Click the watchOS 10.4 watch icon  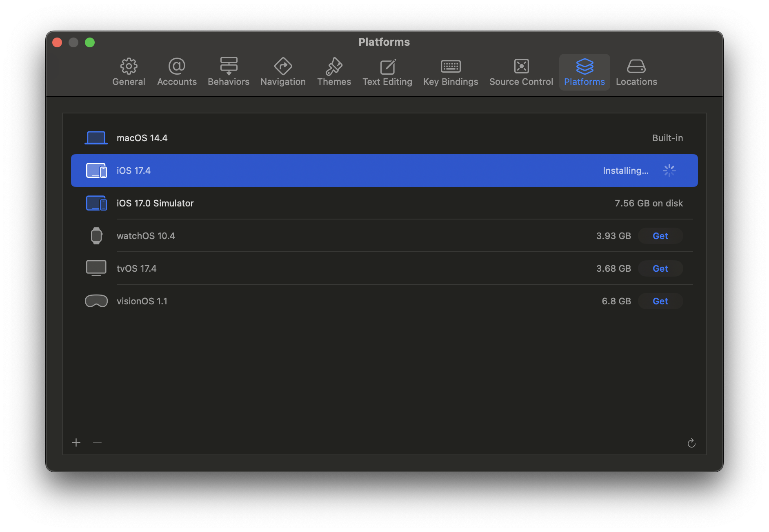pos(96,236)
